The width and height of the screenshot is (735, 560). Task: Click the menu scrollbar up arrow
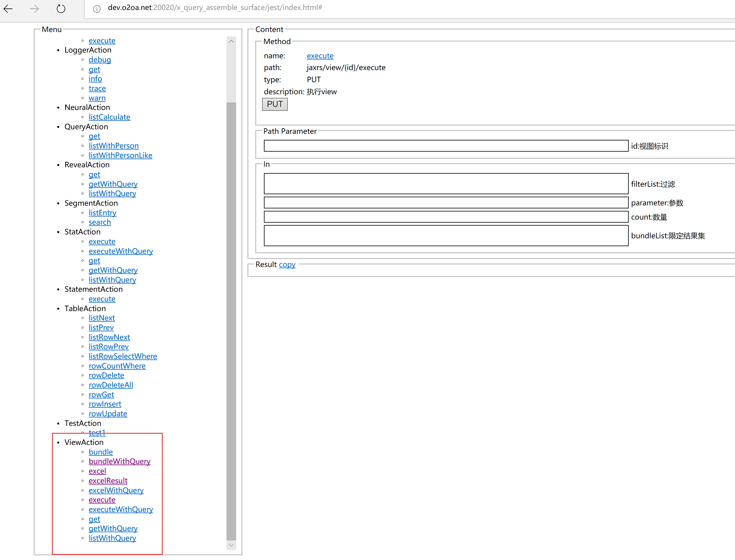click(x=231, y=41)
